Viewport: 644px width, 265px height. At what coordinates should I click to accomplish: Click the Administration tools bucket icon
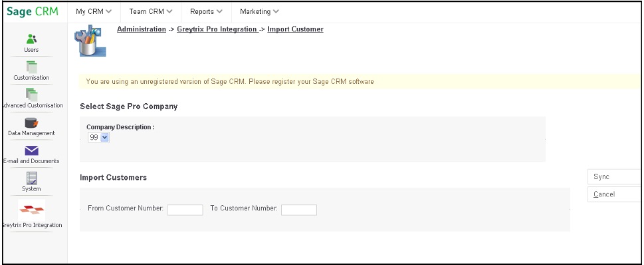[90, 41]
